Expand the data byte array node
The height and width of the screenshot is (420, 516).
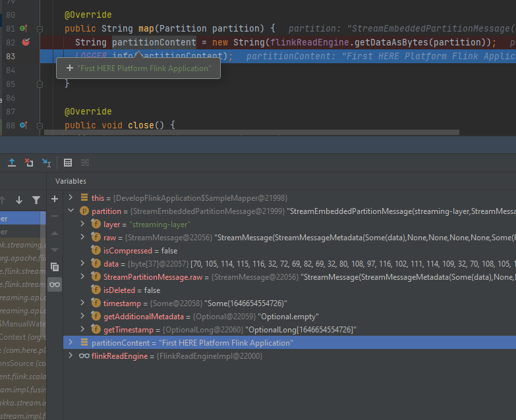[83, 264]
